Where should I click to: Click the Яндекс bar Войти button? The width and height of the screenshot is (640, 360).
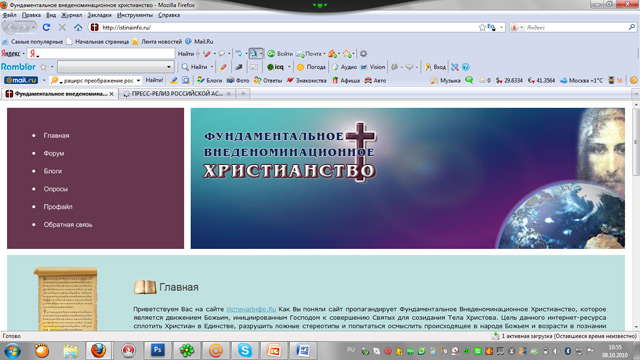point(280,53)
